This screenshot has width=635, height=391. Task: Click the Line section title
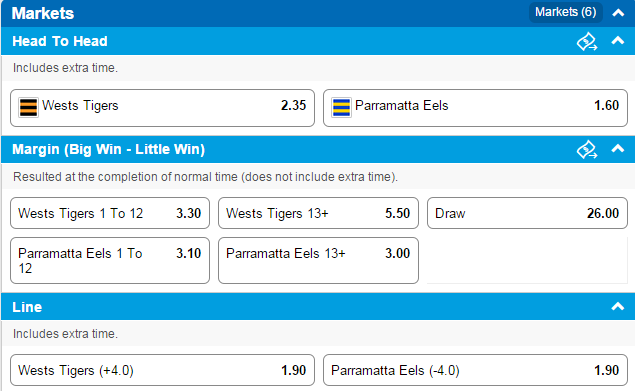pos(27,307)
